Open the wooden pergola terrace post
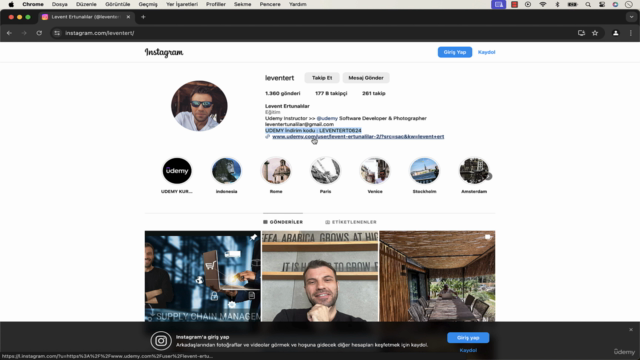The height and width of the screenshot is (360, 640). [437, 276]
